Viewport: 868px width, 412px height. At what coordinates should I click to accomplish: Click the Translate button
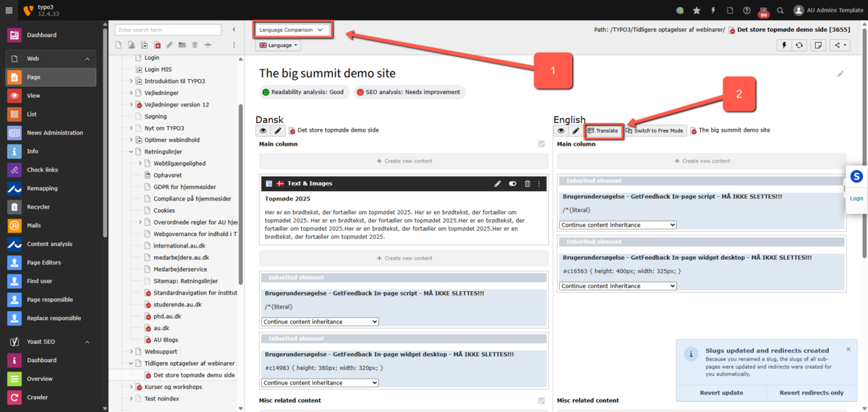coord(603,131)
